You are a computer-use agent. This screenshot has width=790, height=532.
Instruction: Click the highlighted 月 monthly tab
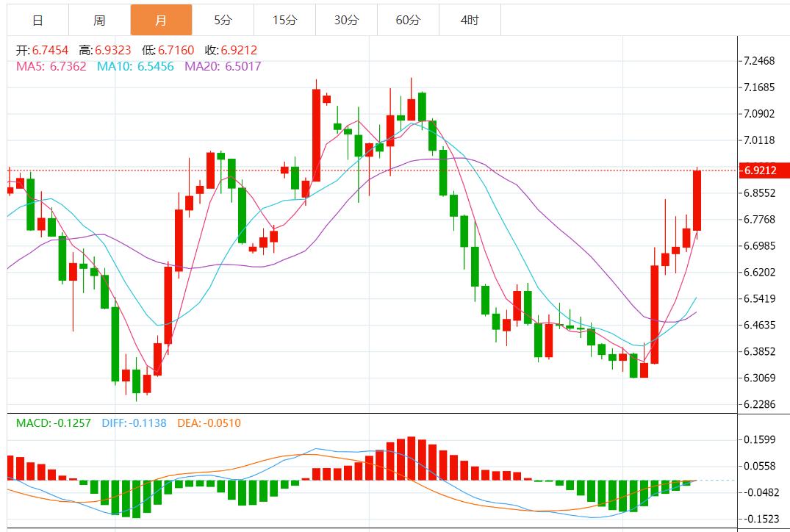161,20
